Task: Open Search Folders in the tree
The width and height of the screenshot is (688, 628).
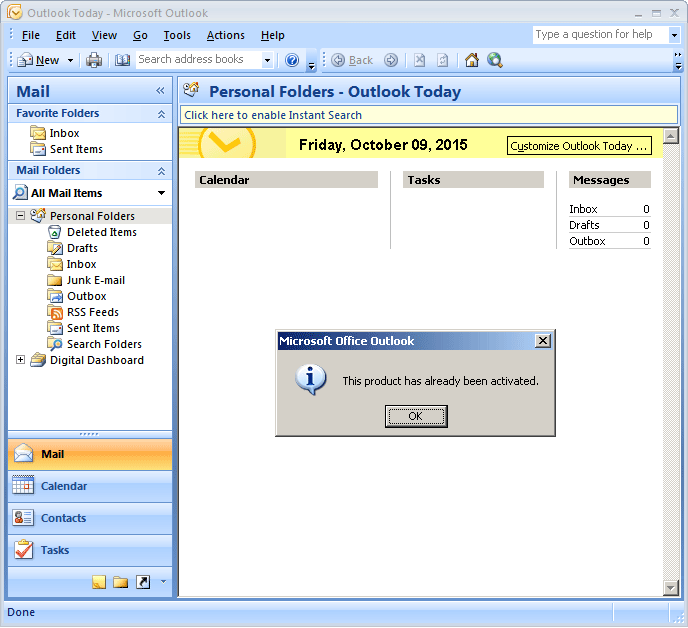Action: [104, 344]
